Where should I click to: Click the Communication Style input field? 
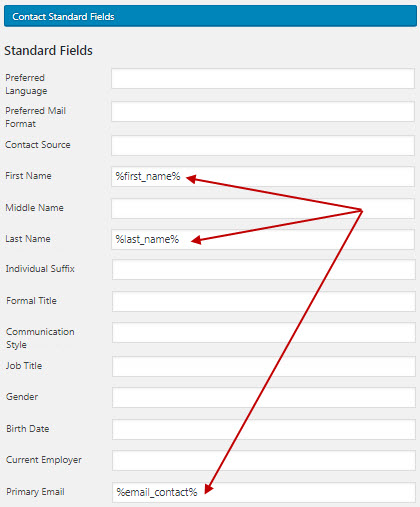[x=263, y=333]
